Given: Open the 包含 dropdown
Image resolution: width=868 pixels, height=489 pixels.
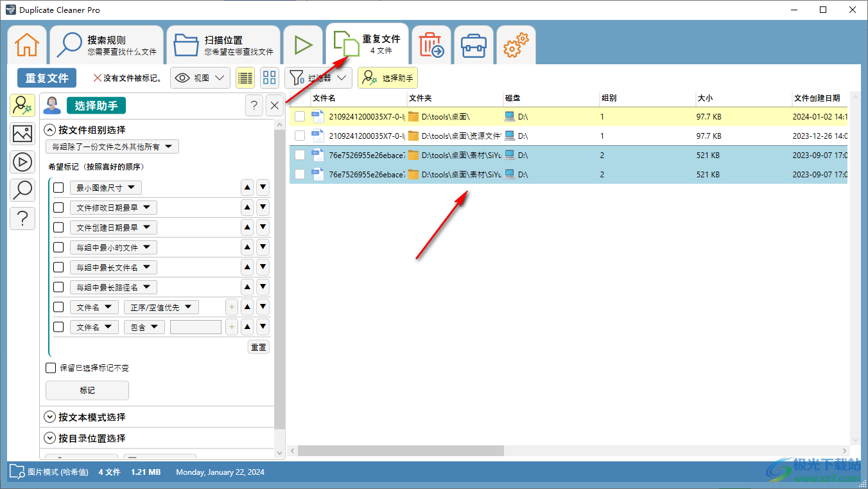Looking at the screenshot, I should pyautogui.click(x=144, y=327).
